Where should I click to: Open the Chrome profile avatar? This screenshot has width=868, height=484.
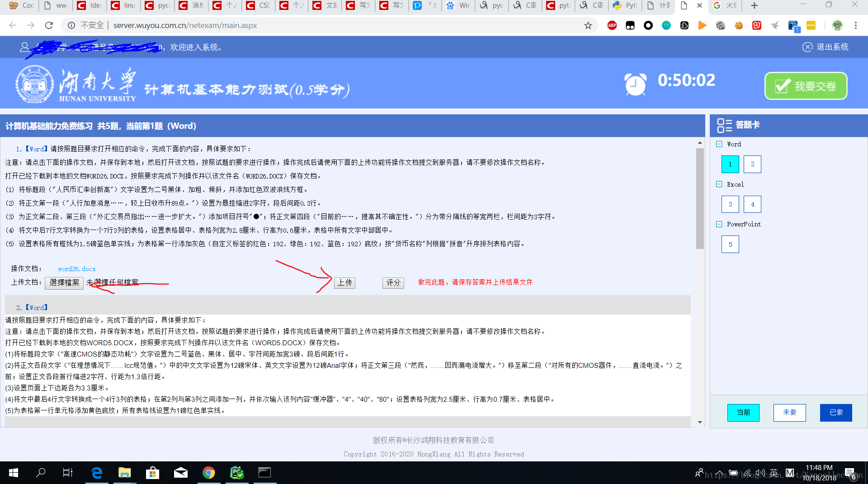tap(837, 25)
